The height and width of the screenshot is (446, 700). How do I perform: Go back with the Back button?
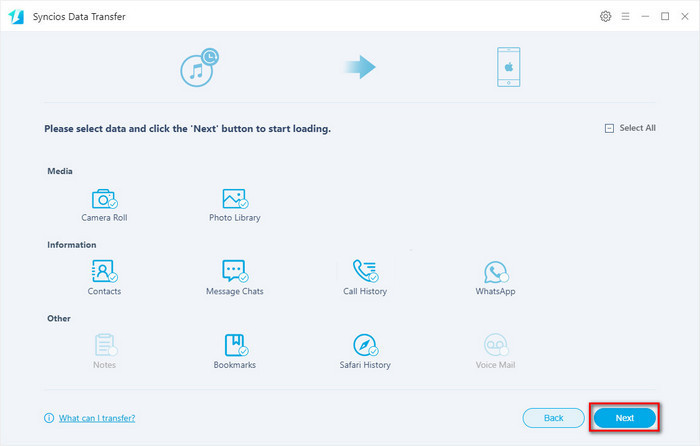[554, 418]
